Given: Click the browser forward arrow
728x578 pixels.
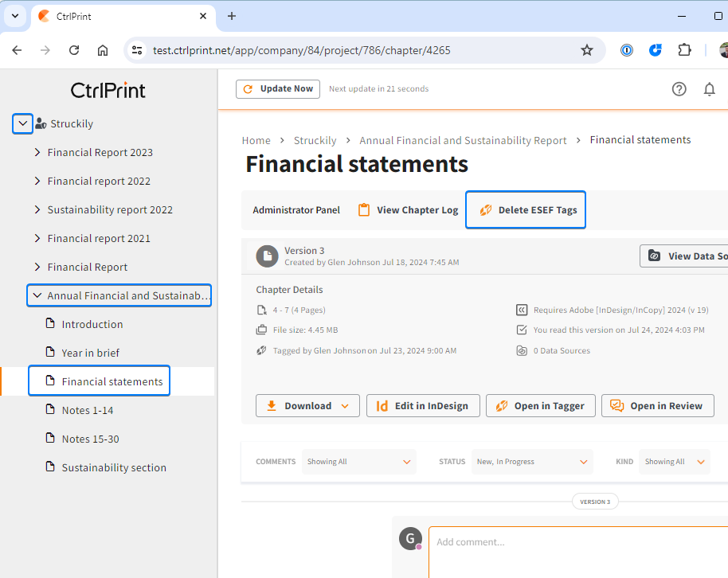Looking at the screenshot, I should tap(45, 50).
